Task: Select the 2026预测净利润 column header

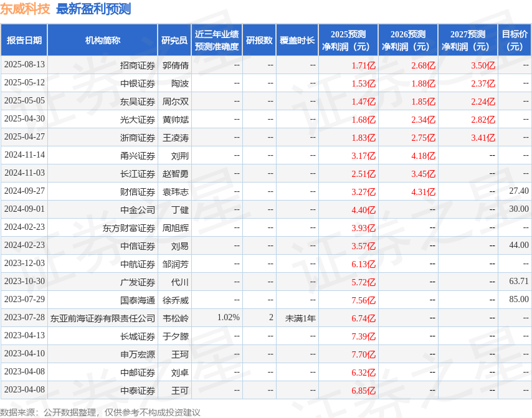Action: (x=408, y=40)
